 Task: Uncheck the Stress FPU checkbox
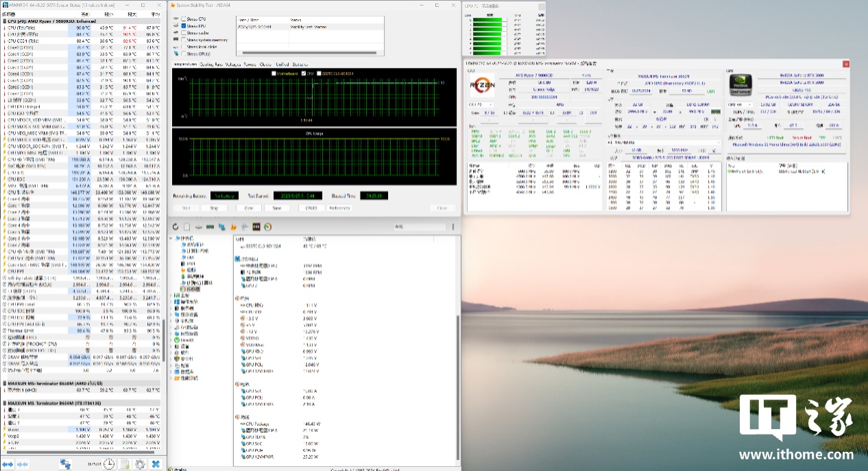click(184, 26)
